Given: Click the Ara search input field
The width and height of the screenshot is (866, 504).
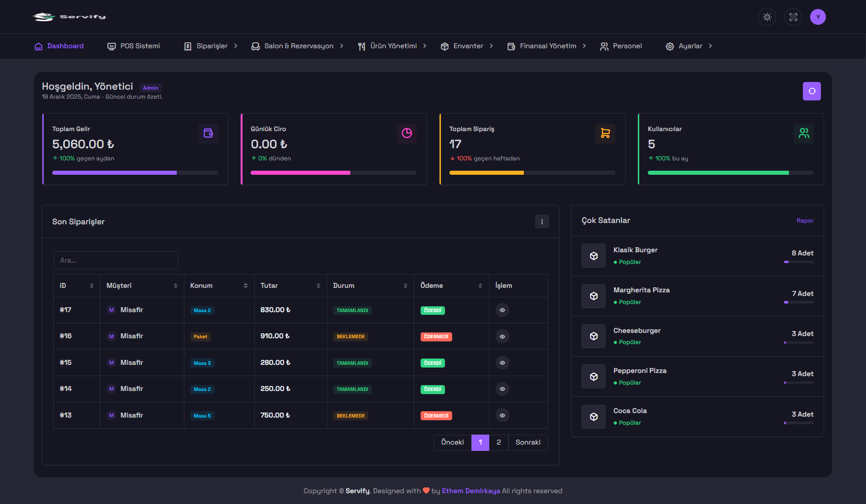Looking at the screenshot, I should 115,260.
